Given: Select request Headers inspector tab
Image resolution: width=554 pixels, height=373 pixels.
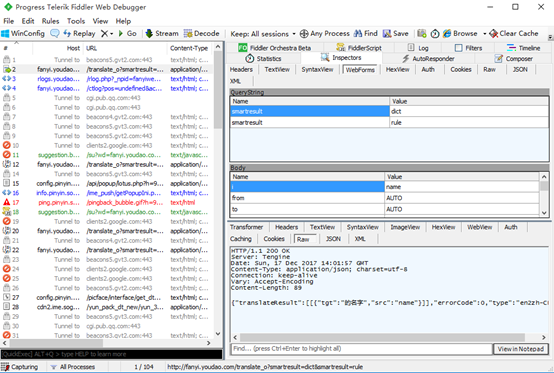Looking at the screenshot, I should coord(241,70).
